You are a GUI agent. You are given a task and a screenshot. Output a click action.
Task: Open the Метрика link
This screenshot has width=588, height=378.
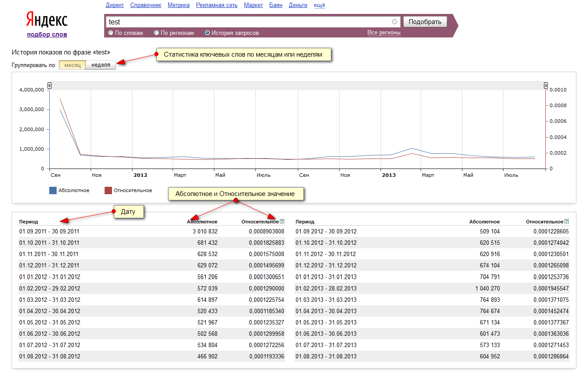tap(179, 5)
